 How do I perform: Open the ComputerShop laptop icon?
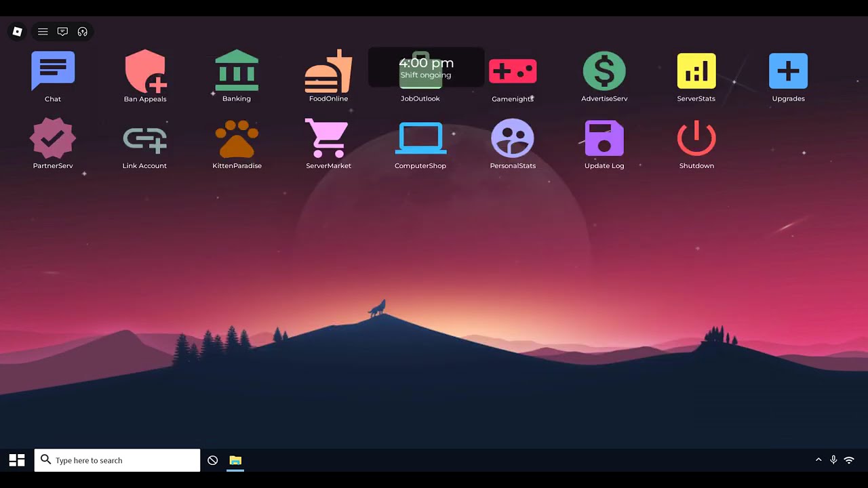420,138
